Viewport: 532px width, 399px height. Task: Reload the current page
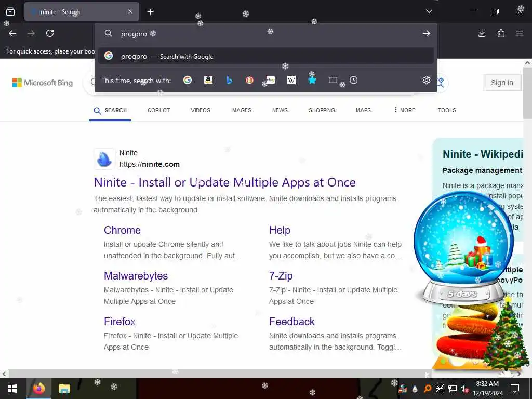[x=50, y=33]
